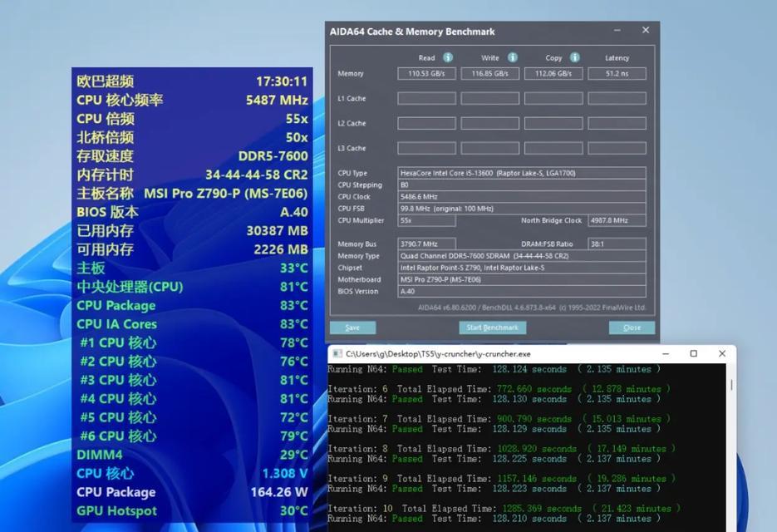The height and width of the screenshot is (532, 777).
Task: Click the '17:30:11' time in the overlay
Action: pos(282,81)
